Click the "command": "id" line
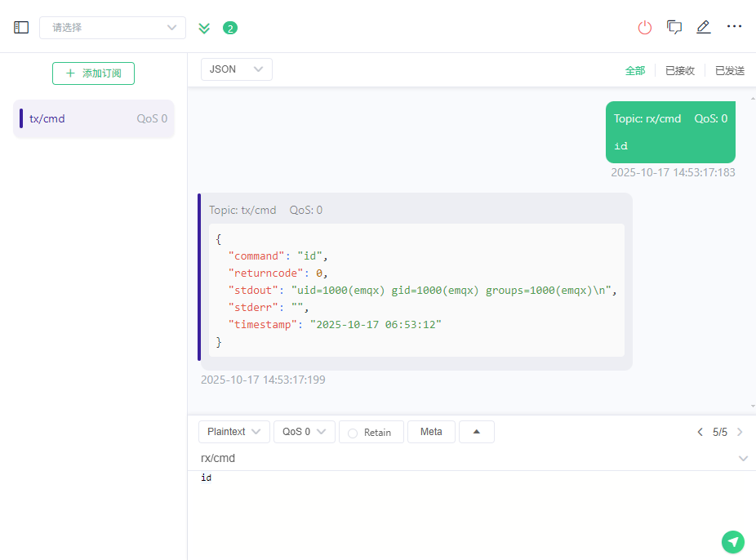The width and height of the screenshot is (756, 560). click(x=278, y=256)
